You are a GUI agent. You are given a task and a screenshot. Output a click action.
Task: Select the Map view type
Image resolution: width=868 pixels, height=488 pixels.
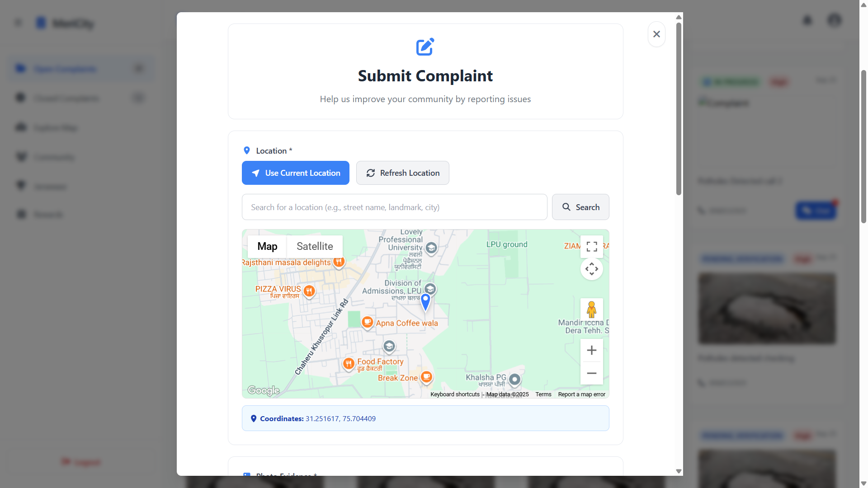click(267, 246)
